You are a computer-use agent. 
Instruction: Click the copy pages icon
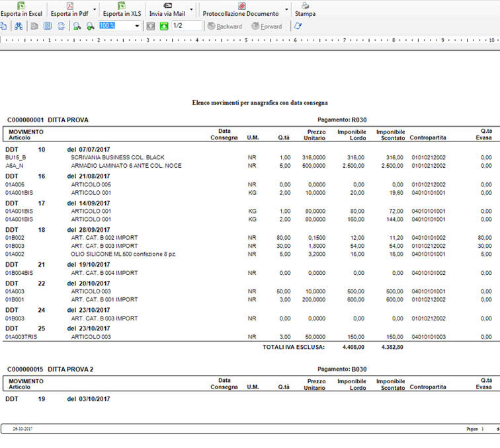tap(3, 26)
